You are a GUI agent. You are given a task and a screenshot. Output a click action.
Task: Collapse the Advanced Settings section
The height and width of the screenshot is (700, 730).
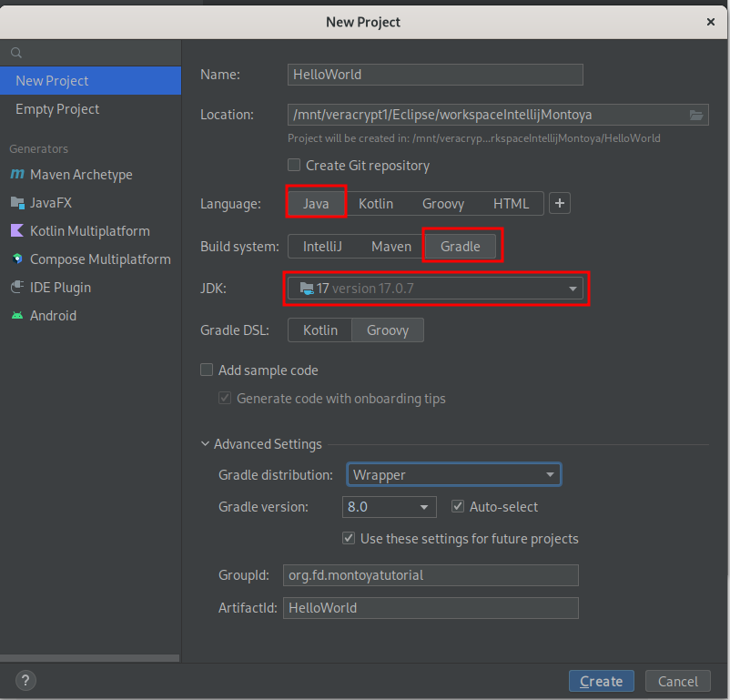[x=206, y=444]
